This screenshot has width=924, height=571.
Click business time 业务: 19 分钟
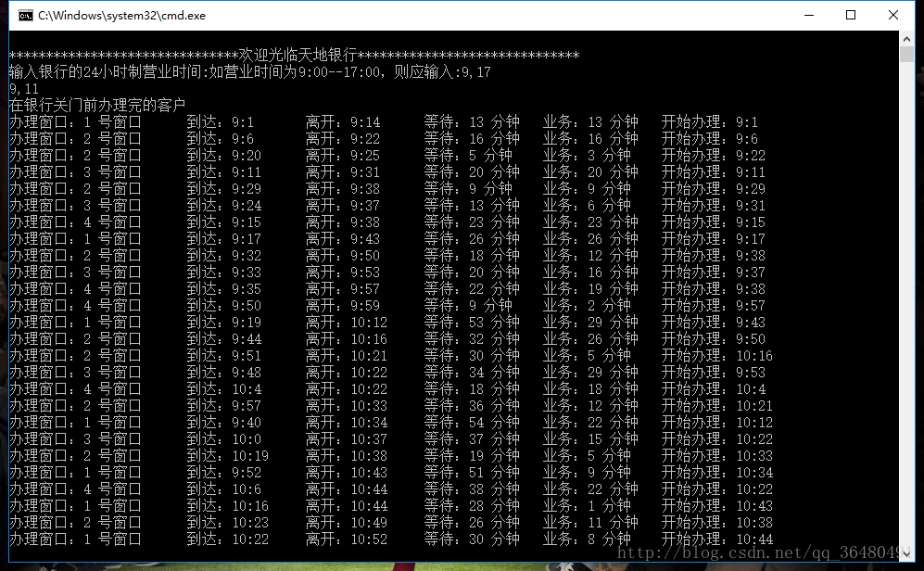pyautogui.click(x=590, y=288)
